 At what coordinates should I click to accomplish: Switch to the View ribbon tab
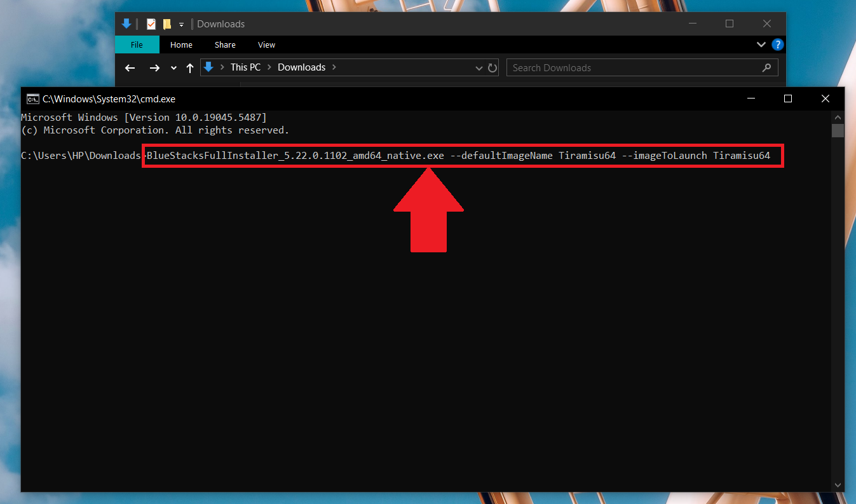point(266,44)
